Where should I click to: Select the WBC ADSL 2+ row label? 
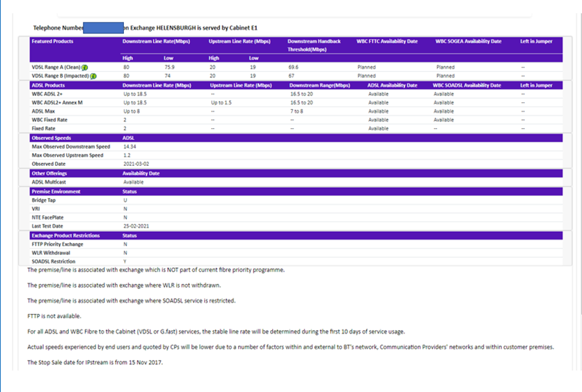pyautogui.click(x=50, y=94)
